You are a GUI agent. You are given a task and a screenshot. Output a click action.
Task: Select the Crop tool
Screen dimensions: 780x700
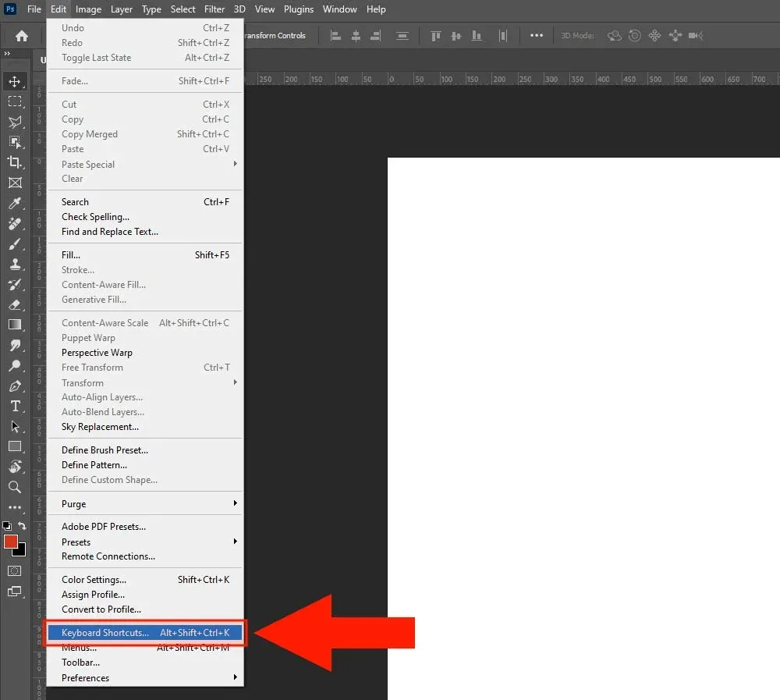15,162
